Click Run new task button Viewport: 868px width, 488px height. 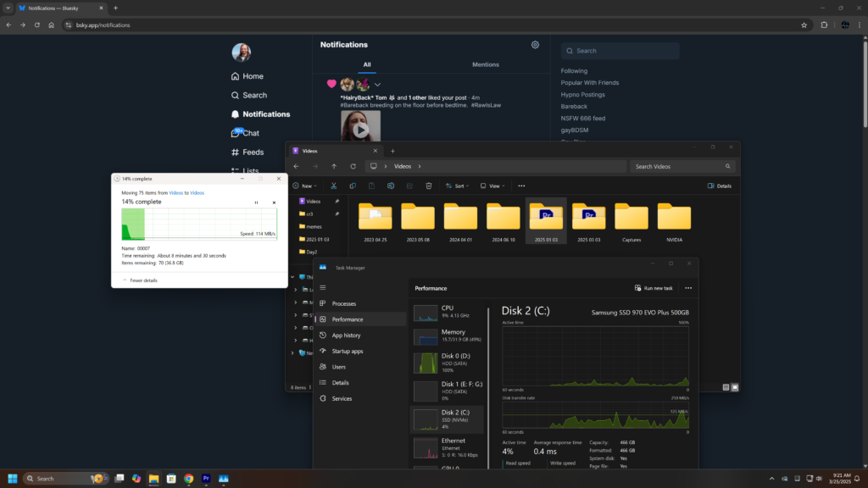pyautogui.click(x=654, y=288)
